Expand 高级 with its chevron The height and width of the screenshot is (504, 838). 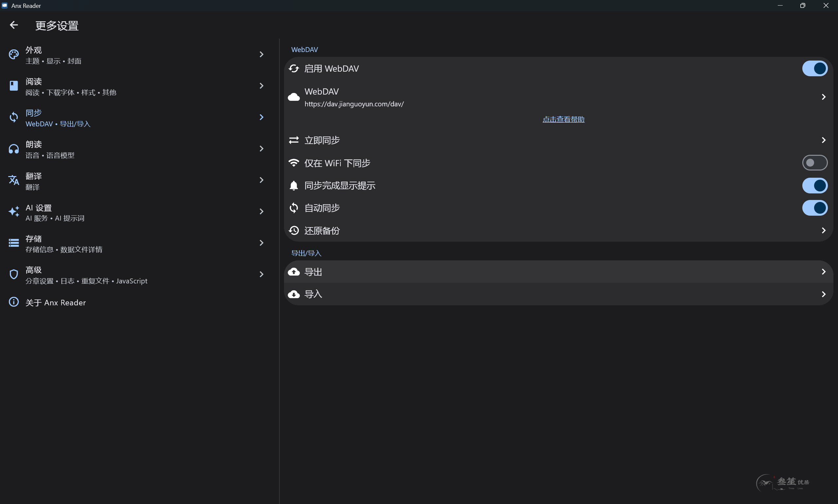click(261, 274)
